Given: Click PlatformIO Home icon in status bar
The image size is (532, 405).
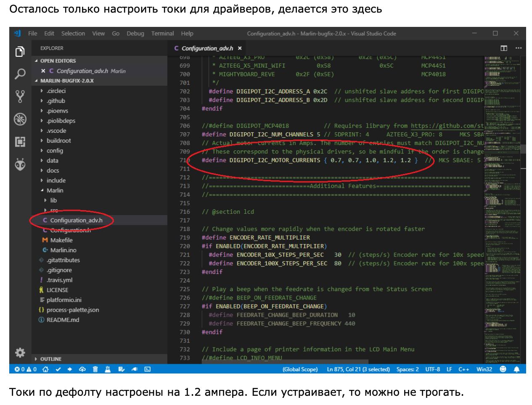Looking at the screenshot, I should pyautogui.click(x=45, y=369).
